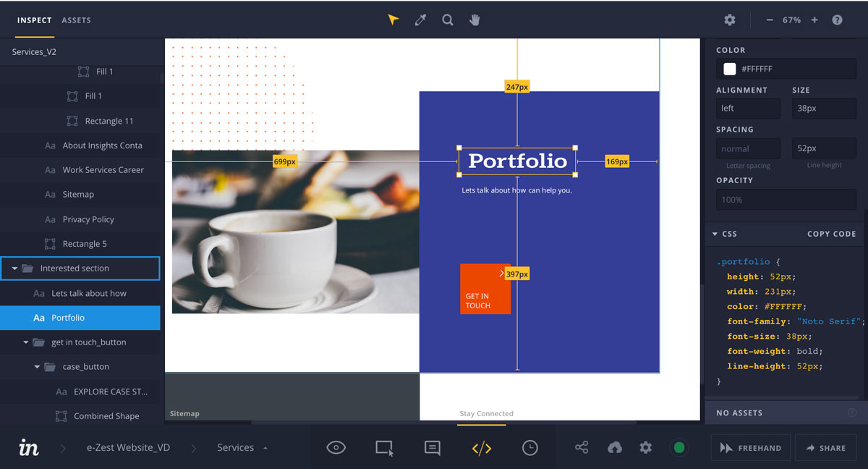Click the #FFFFFF color value field
The width and height of the screenshot is (868, 469).
click(x=786, y=69)
